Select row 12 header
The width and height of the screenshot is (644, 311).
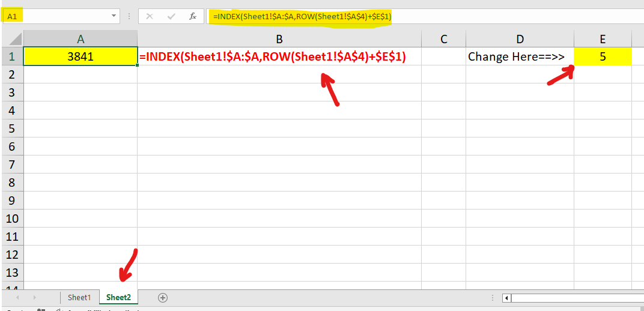tap(13, 255)
